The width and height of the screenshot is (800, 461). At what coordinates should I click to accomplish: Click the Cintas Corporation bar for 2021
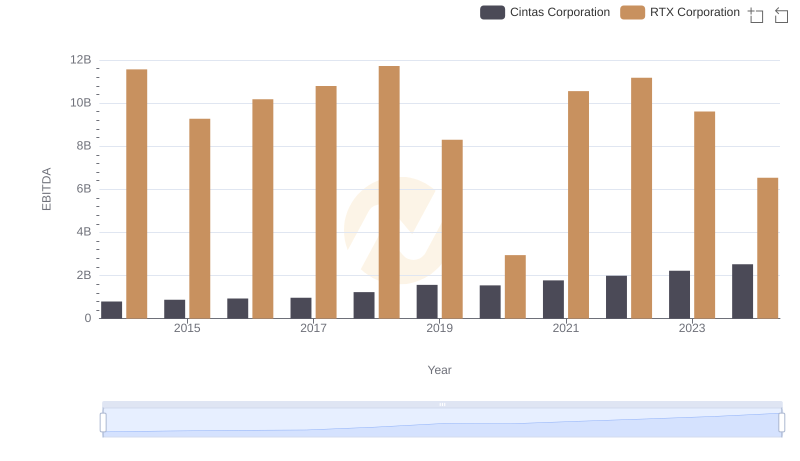click(554, 299)
